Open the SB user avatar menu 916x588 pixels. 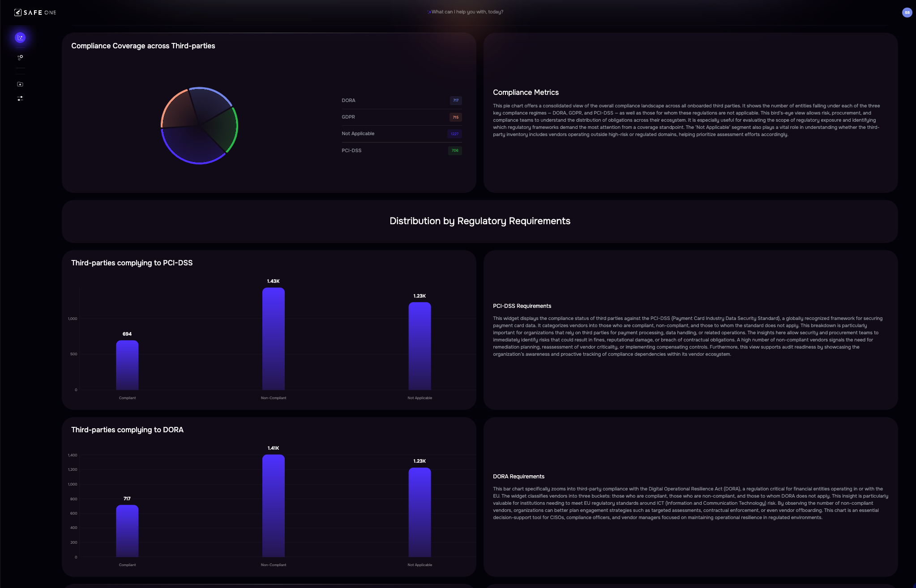pos(907,13)
